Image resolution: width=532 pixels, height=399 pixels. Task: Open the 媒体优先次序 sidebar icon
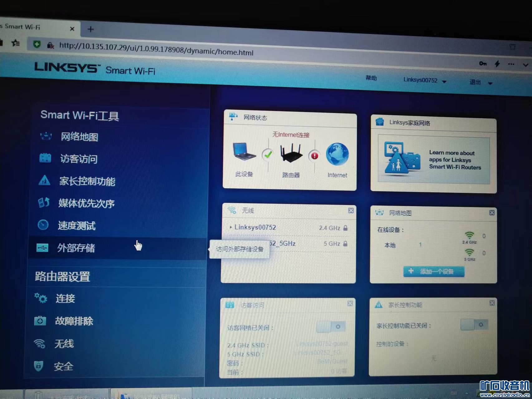coord(44,203)
